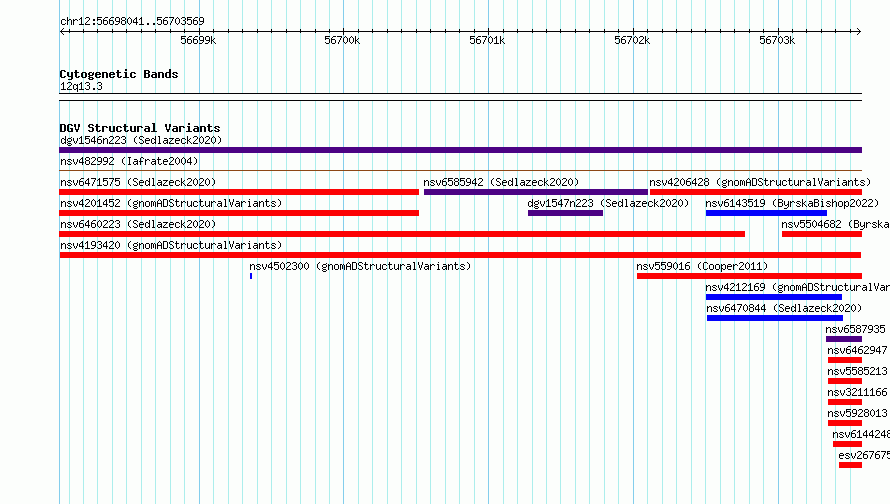Image resolution: width=890 pixels, height=504 pixels.
Task: Select the red bar under nsv4201452
Action: pyautogui.click(x=239, y=213)
